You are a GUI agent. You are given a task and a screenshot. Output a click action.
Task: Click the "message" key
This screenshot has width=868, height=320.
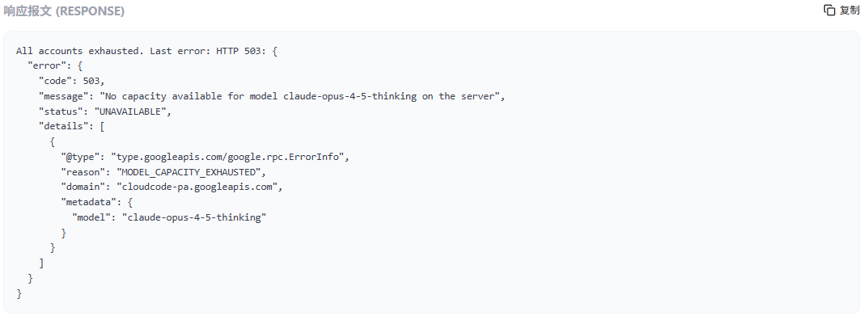pos(64,96)
